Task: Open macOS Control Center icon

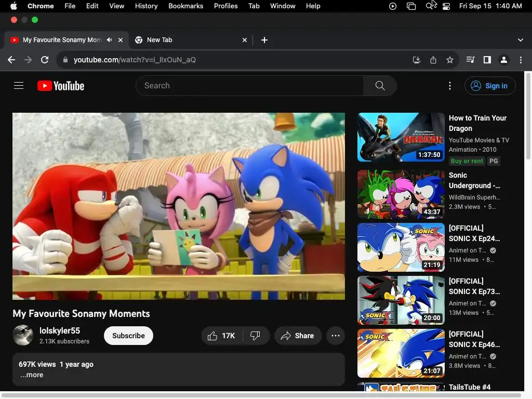Action: pyautogui.click(x=446, y=6)
